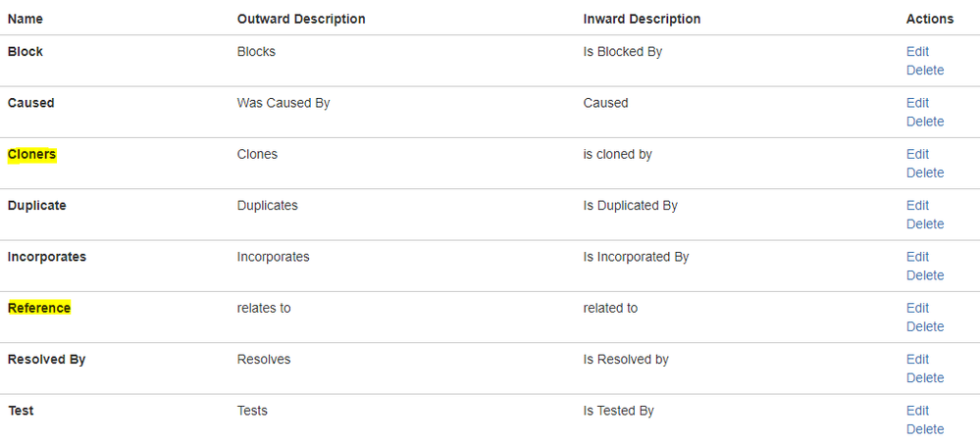Delete the Caused link type
The height and width of the screenshot is (444, 980).
pos(925,122)
